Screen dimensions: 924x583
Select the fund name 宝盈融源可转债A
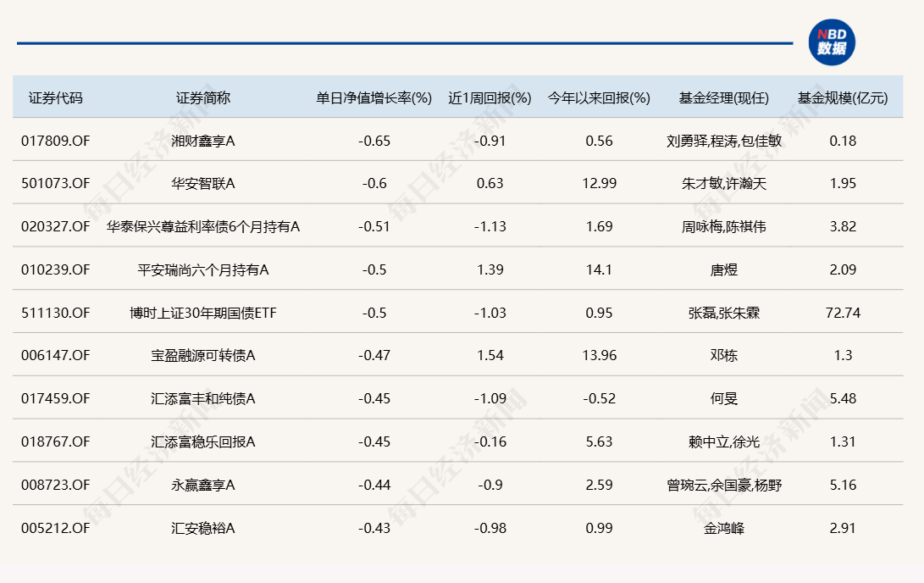pyautogui.click(x=202, y=355)
